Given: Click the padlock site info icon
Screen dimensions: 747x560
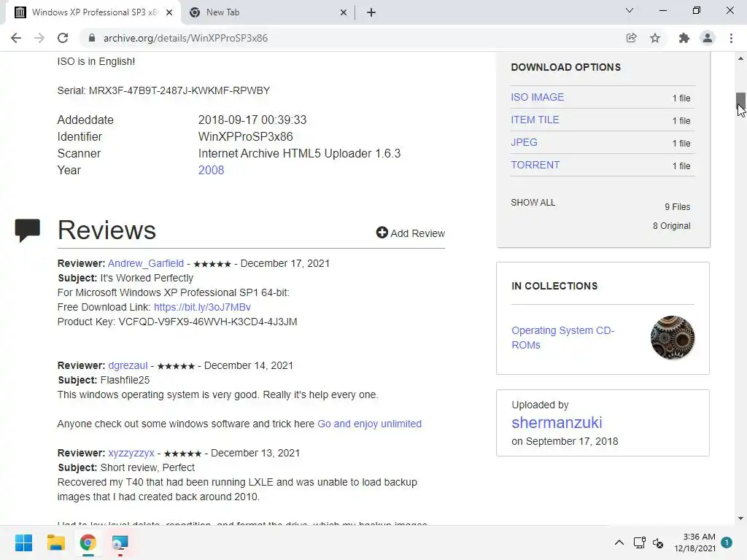Looking at the screenshot, I should [92, 38].
